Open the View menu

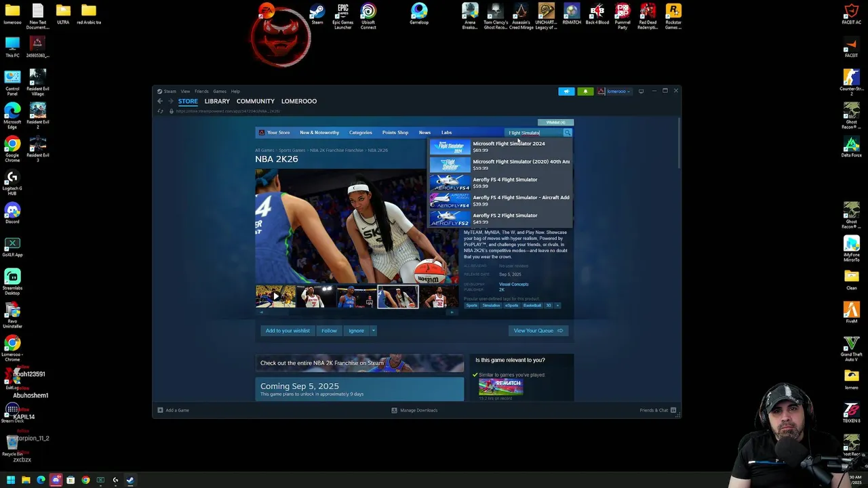tap(185, 91)
